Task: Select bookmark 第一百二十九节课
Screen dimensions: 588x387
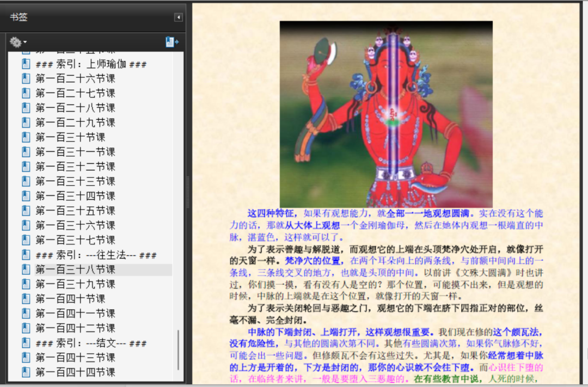Action: pos(75,122)
